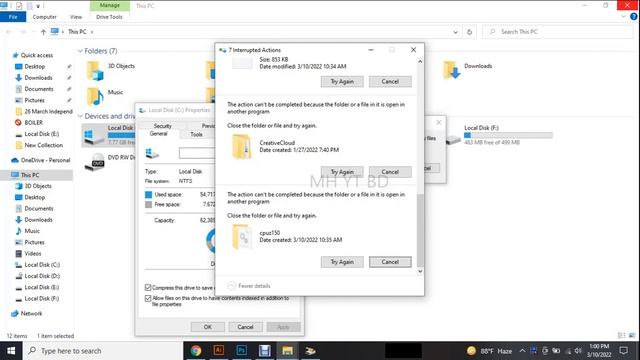640x360 pixels.
Task: Select Local Disk (F:) drive icon
Action: (x=453, y=140)
